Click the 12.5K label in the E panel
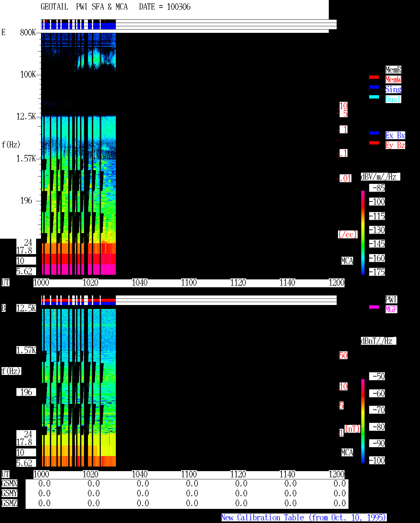Image resolution: width=420 pixels, height=523 pixels. pyautogui.click(x=26, y=116)
